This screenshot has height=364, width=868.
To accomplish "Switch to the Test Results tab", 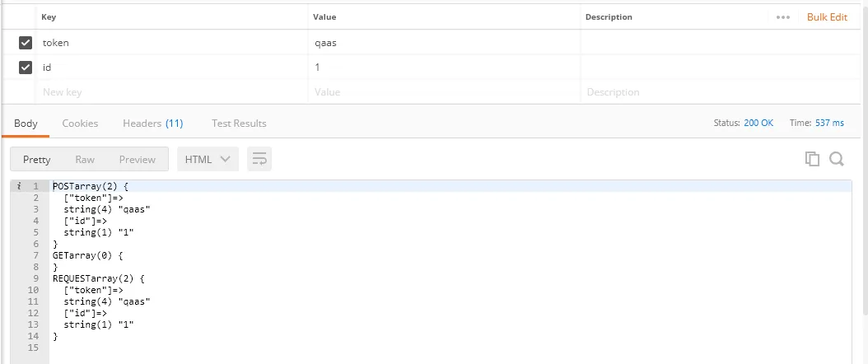I will click(x=239, y=124).
